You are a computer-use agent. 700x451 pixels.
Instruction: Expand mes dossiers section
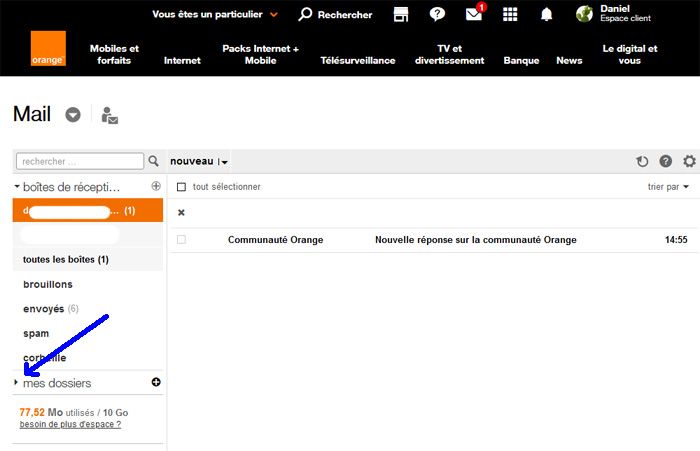16,382
